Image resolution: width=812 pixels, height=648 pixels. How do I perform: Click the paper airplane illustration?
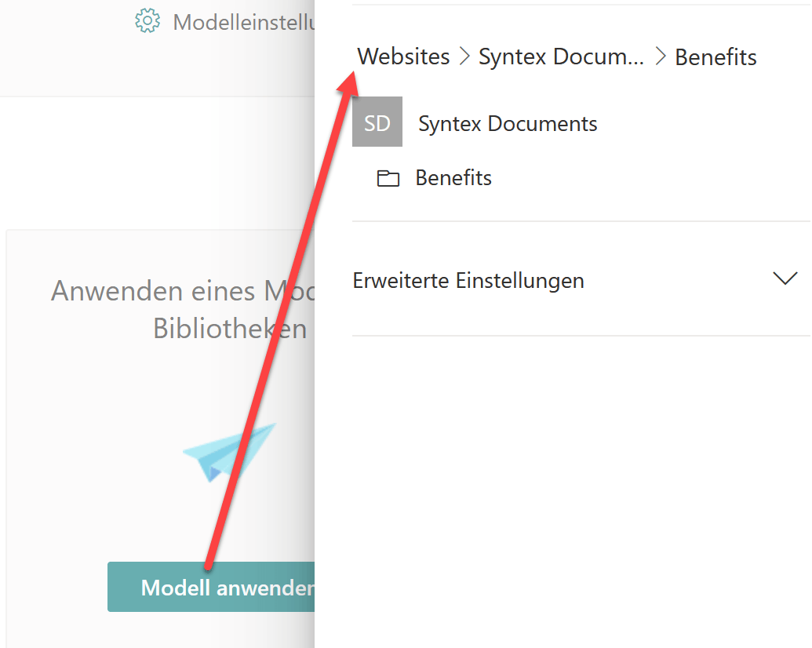(x=229, y=452)
